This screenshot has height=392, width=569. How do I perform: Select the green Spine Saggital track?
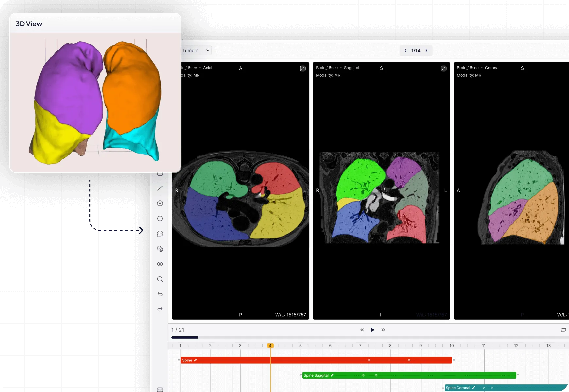409,375
